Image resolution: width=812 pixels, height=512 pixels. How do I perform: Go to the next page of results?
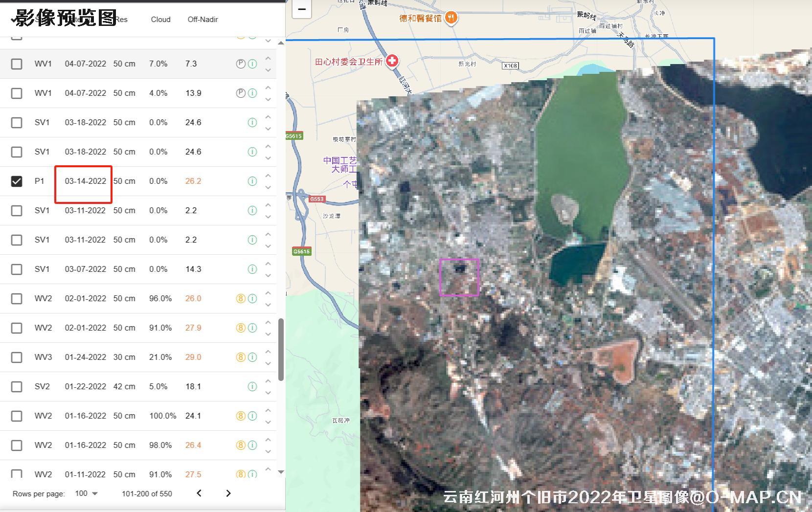point(228,493)
